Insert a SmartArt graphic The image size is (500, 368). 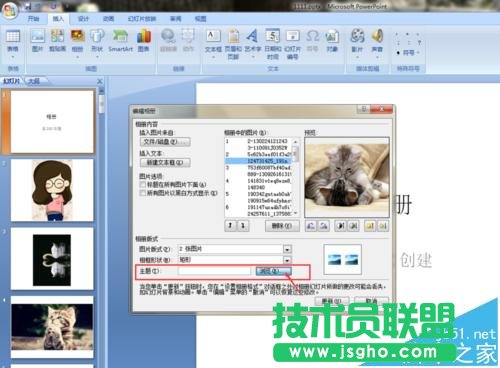coord(120,40)
